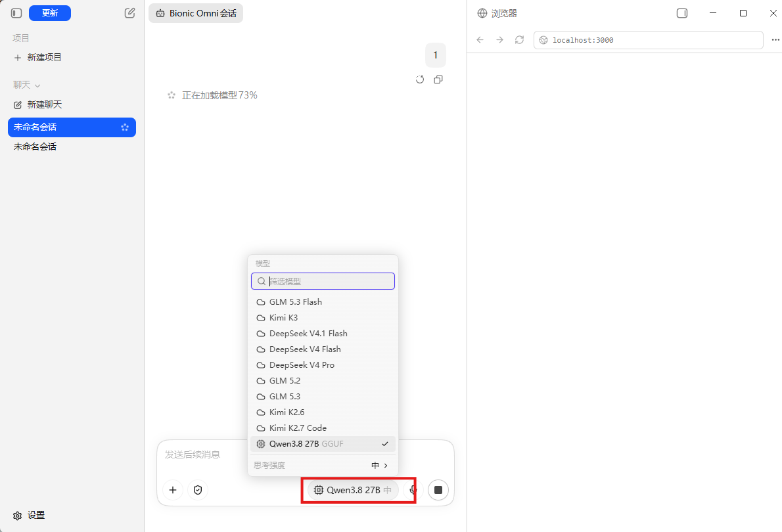This screenshot has height=532, width=782.
Task: Click the cloud icon beside Kimi K3
Action: pyautogui.click(x=261, y=318)
